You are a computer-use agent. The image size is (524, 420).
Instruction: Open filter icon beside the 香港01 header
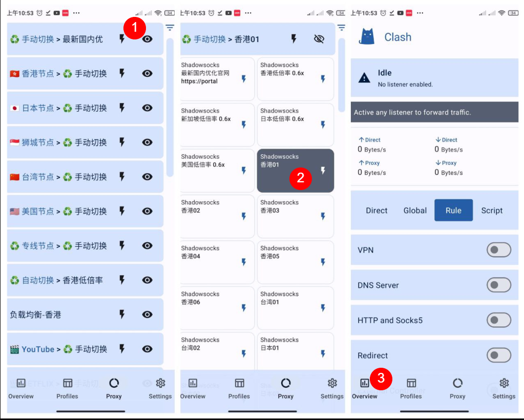tap(341, 28)
